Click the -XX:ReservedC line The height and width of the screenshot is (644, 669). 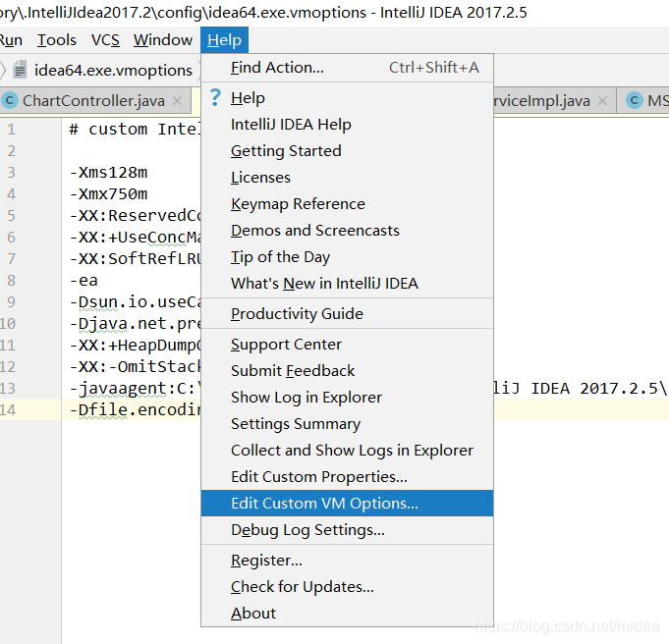(135, 215)
